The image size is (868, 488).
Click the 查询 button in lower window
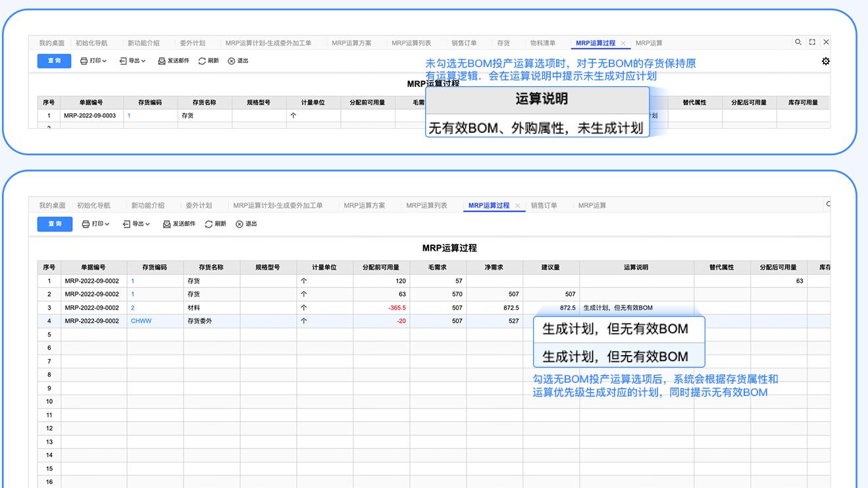coord(54,224)
